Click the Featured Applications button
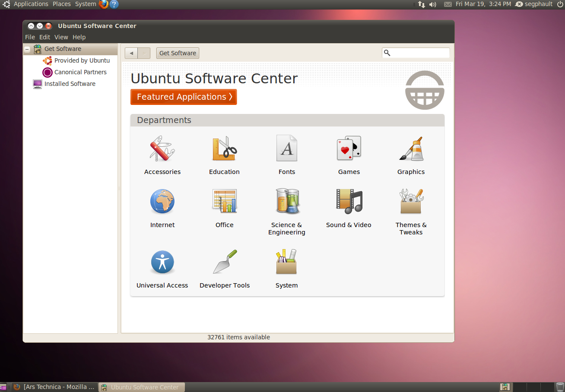 point(184,97)
